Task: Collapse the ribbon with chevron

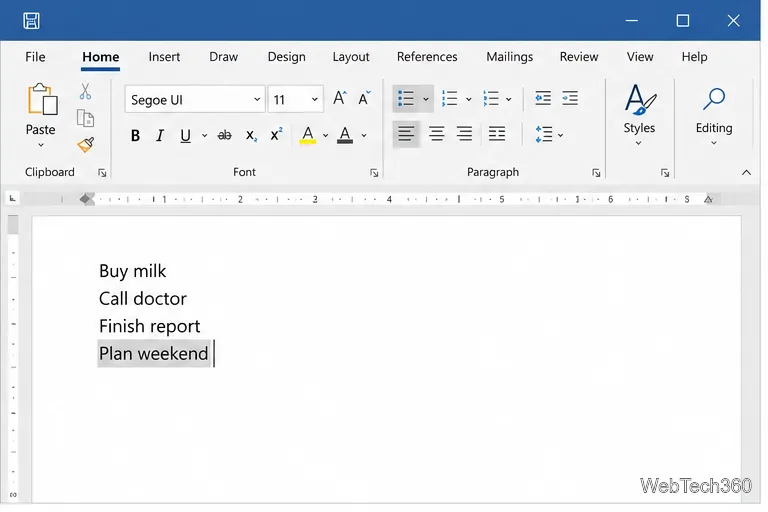Action: pyautogui.click(x=746, y=172)
